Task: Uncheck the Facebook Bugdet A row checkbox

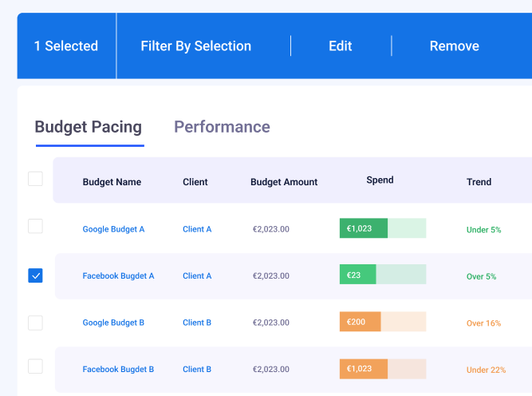Action: [35, 275]
